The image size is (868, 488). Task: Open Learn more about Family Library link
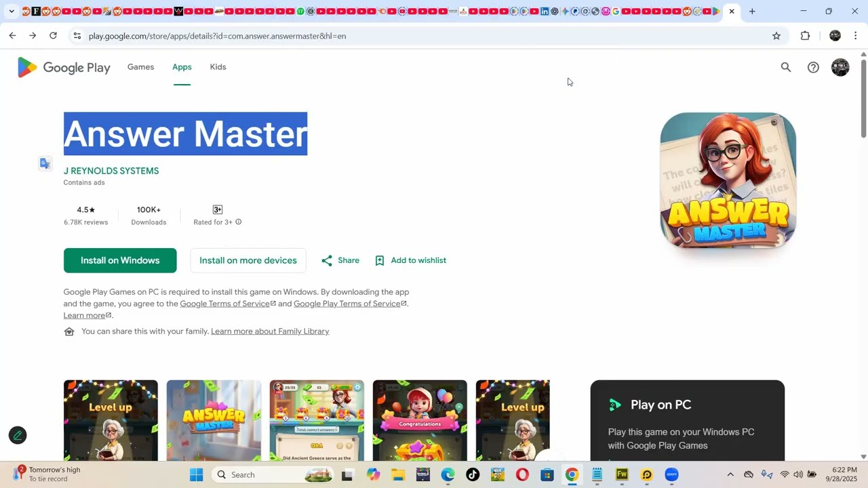click(270, 331)
